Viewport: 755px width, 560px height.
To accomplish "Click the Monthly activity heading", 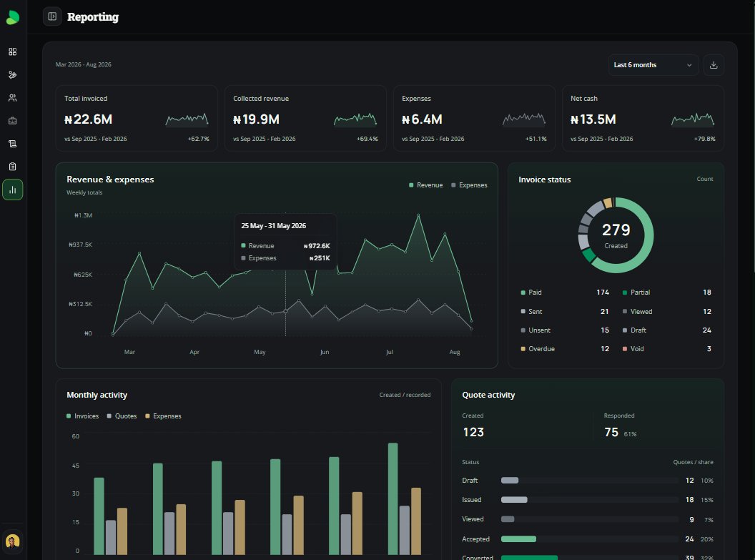I will [x=97, y=395].
